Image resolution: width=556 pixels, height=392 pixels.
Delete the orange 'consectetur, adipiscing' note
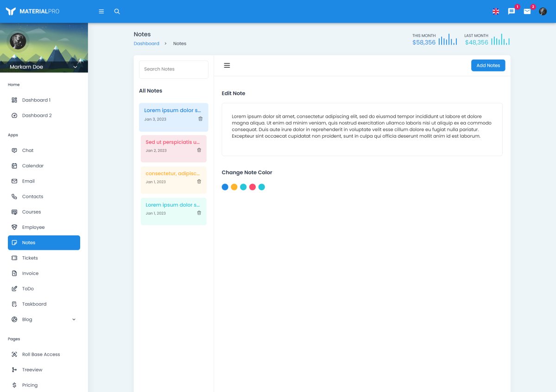199,182
